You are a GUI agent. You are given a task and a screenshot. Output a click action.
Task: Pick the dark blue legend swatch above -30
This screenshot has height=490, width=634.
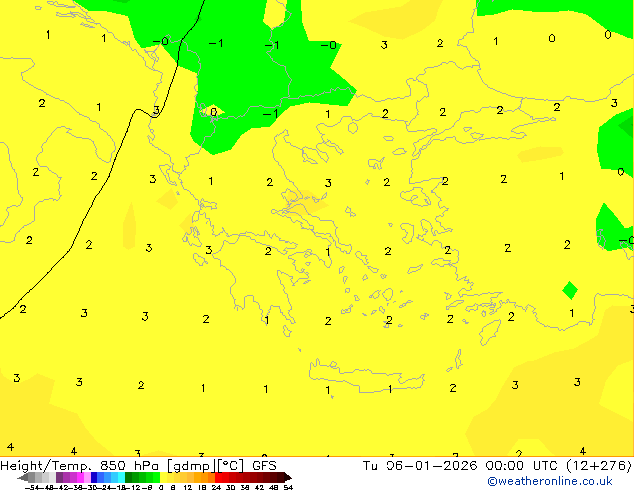tap(94, 477)
